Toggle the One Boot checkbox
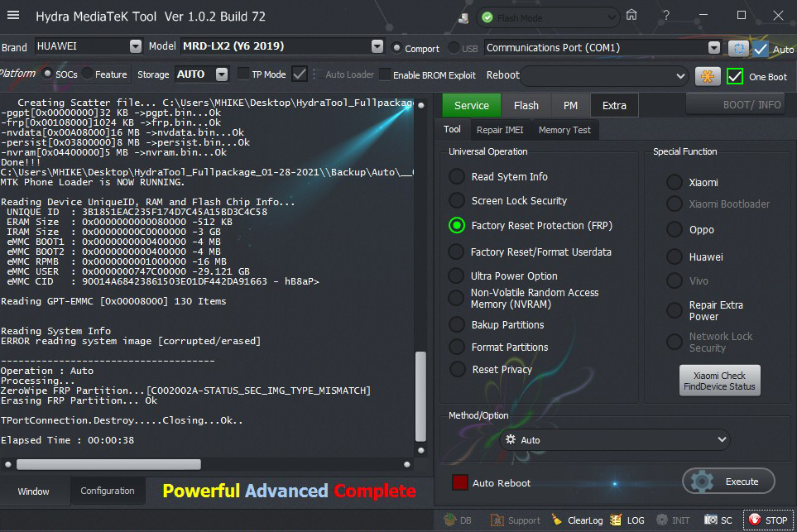797x532 pixels. tap(734, 77)
